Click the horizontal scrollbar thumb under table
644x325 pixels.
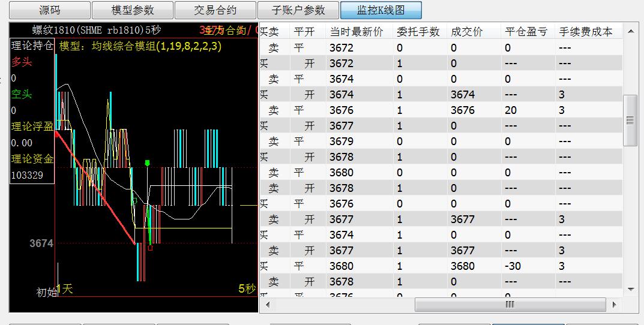510,305
